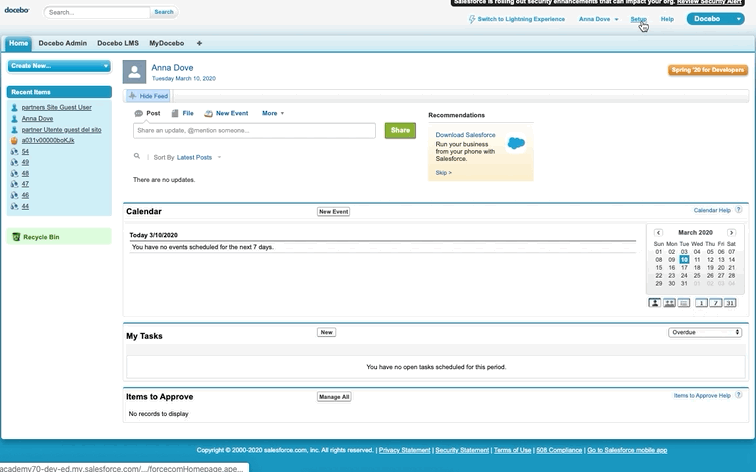Switch to day view icon 1
The height and width of the screenshot is (472, 756).
coord(702,303)
